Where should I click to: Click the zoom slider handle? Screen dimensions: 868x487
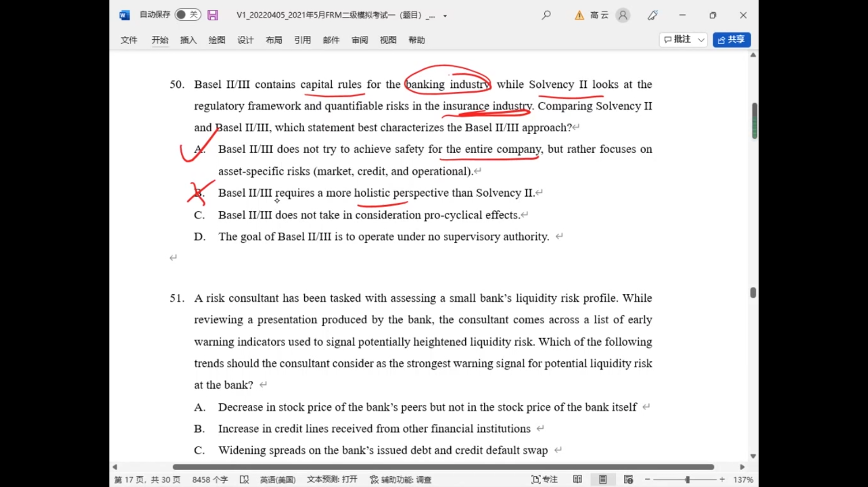tap(687, 479)
